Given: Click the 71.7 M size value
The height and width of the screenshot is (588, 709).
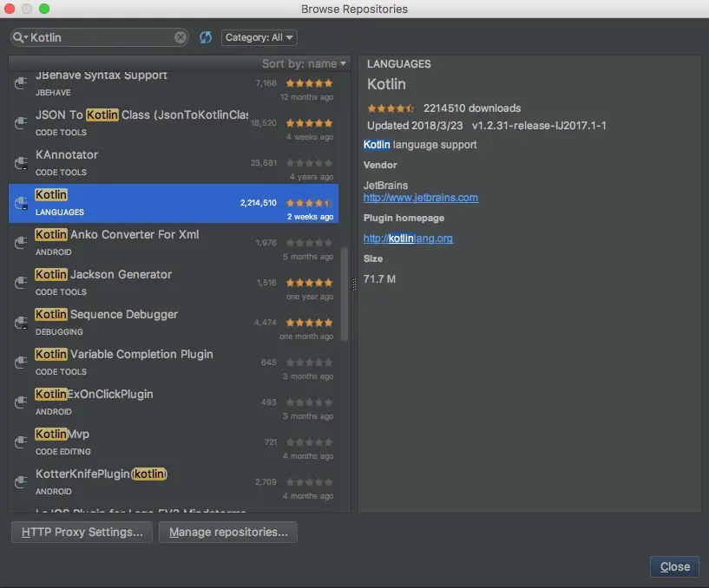Looking at the screenshot, I should click(379, 279).
